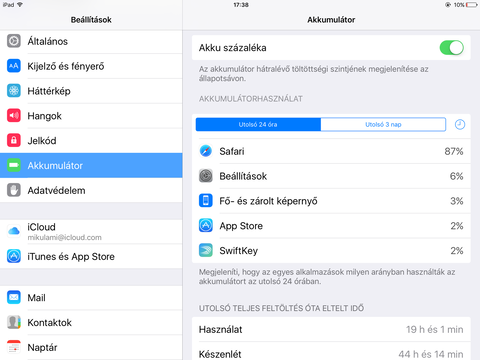
Task: Switch to the Utolsó 3 nap tab
Action: 383,124
